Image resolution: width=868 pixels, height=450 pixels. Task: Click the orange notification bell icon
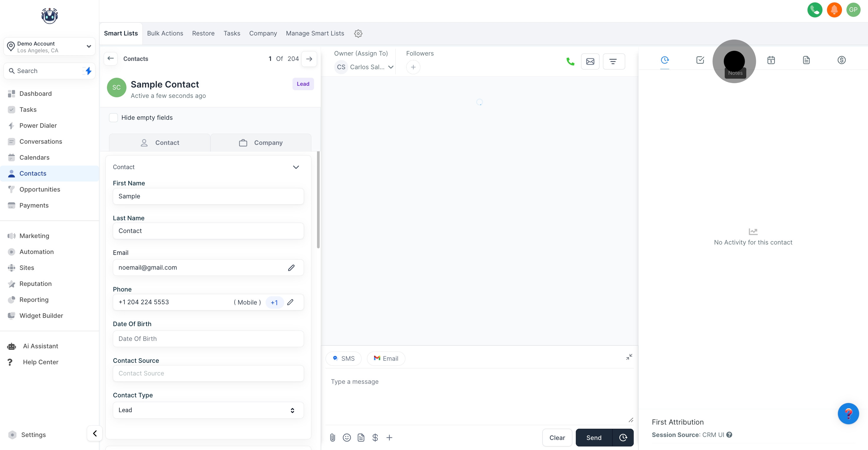(x=834, y=10)
